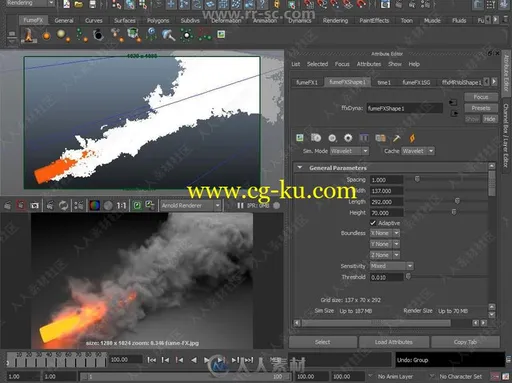
Task: Click the open folder icon in top toolbar
Action: coord(79,4)
